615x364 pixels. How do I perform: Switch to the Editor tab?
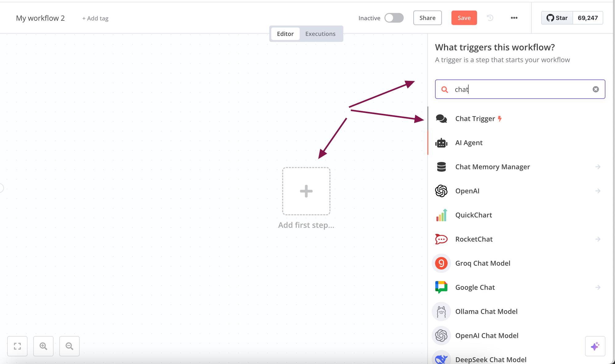pos(285,34)
